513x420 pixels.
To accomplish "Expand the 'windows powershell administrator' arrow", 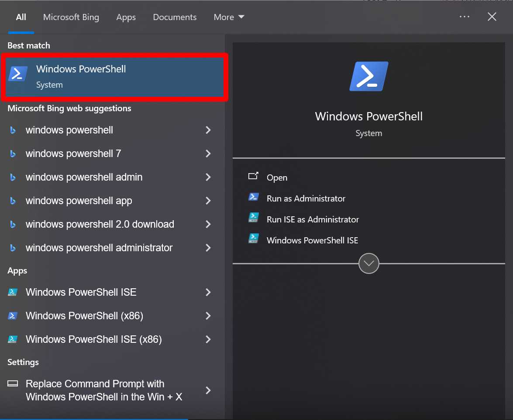I will coord(208,248).
